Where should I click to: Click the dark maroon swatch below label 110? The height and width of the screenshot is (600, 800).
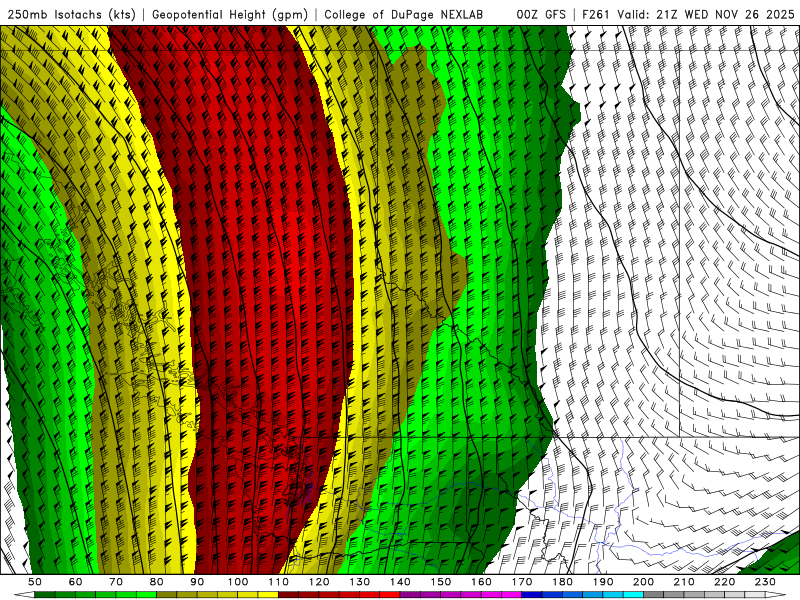pyautogui.click(x=289, y=595)
